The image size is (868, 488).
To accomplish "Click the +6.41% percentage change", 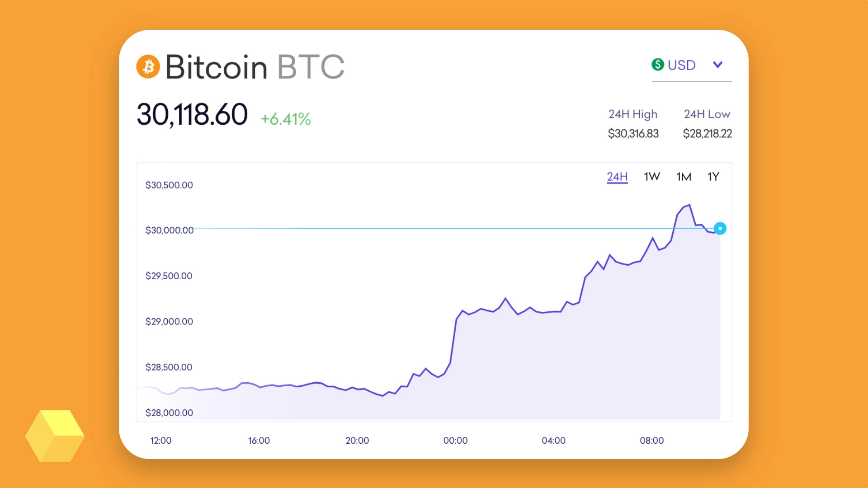I will 285,119.
